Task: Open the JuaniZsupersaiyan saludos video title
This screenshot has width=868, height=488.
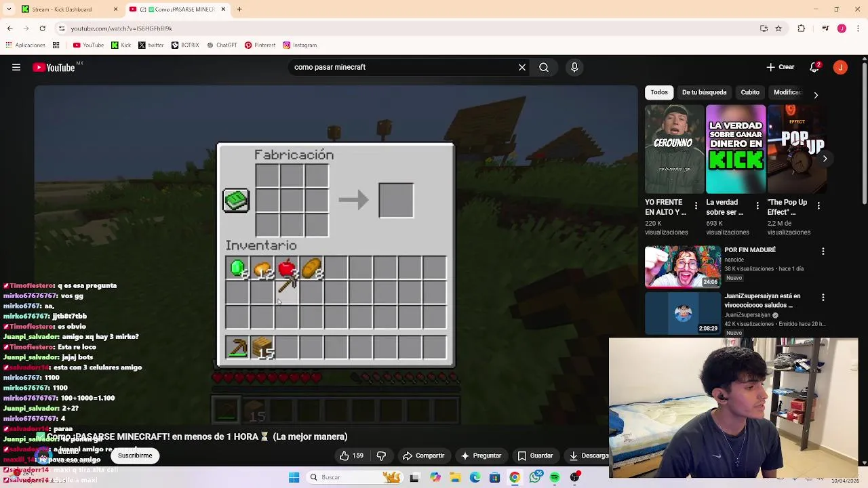Action: (762, 300)
